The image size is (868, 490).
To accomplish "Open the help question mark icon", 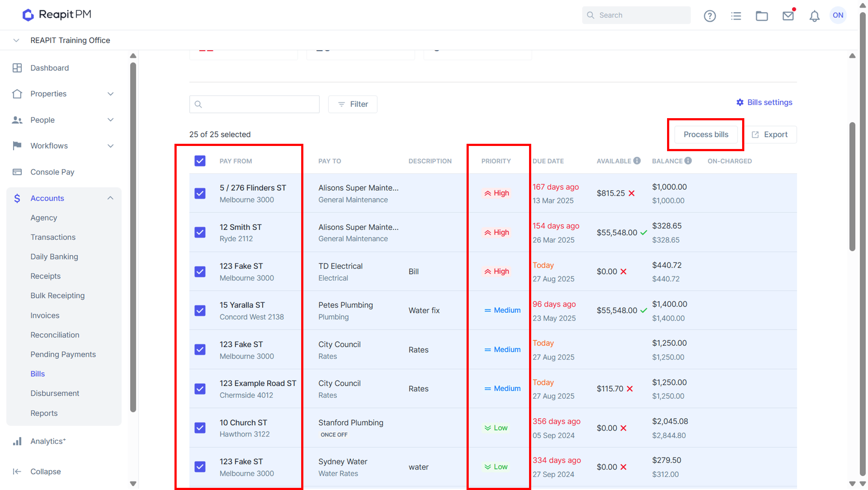I will [710, 16].
